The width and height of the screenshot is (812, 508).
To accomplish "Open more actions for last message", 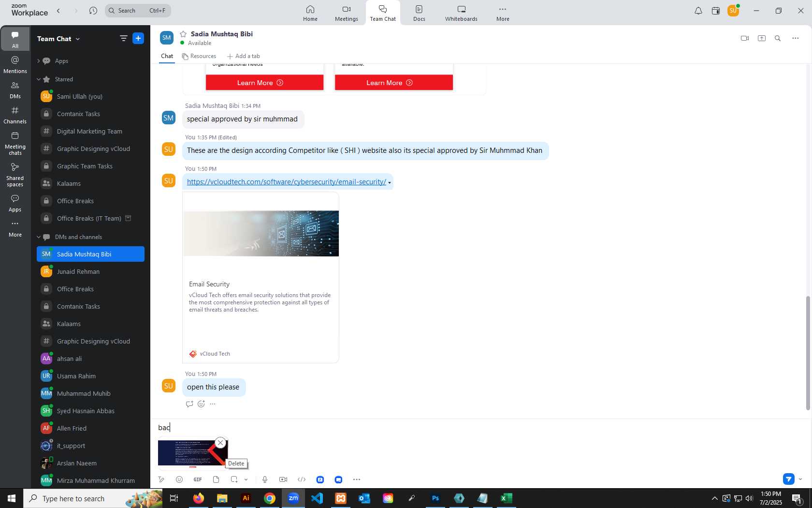I will click(x=213, y=404).
